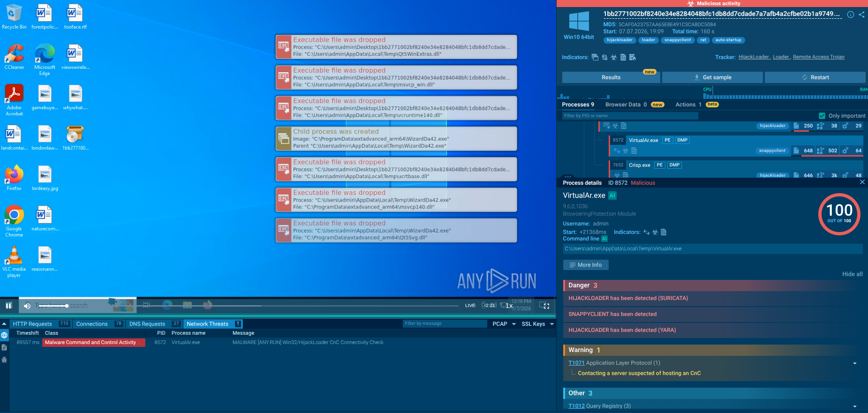Image resolution: width=868 pixels, height=413 pixels.
Task: Select the Network Threats tab
Action: coord(213,324)
